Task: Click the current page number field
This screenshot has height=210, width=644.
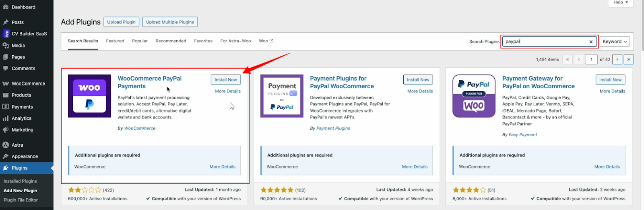Action: [x=591, y=59]
